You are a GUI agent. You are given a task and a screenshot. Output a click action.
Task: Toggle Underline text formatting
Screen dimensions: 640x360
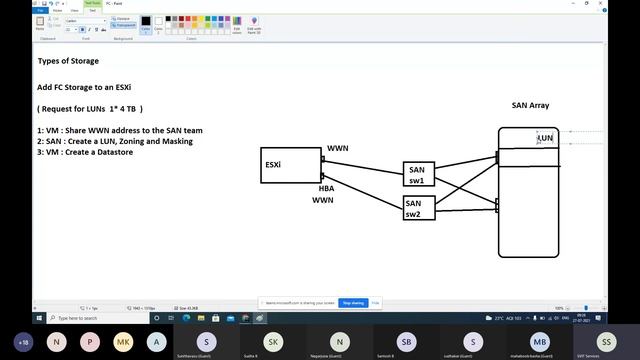pos(96,30)
